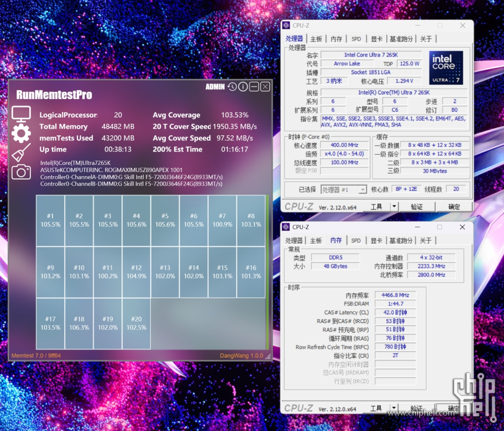The height and width of the screenshot is (431, 504).
Task: Close the lower CPU-Z window
Action: coord(462,227)
